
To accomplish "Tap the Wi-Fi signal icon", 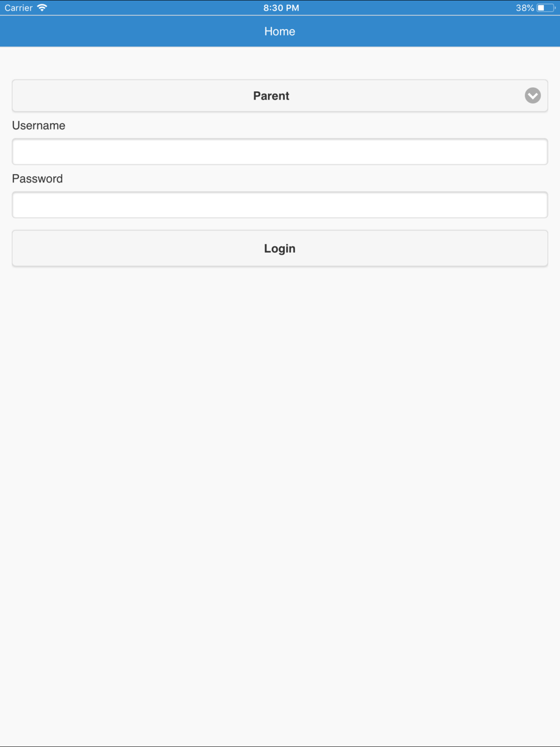I will click(42, 8).
